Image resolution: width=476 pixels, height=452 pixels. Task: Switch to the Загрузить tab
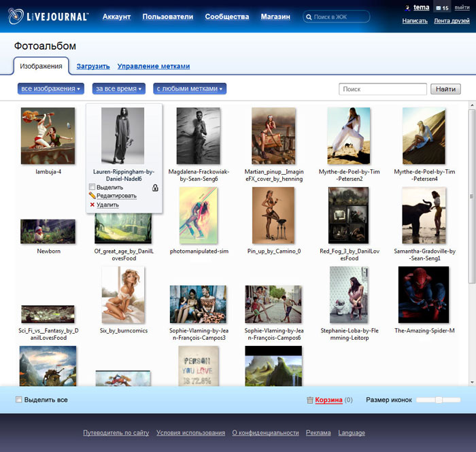coord(93,67)
